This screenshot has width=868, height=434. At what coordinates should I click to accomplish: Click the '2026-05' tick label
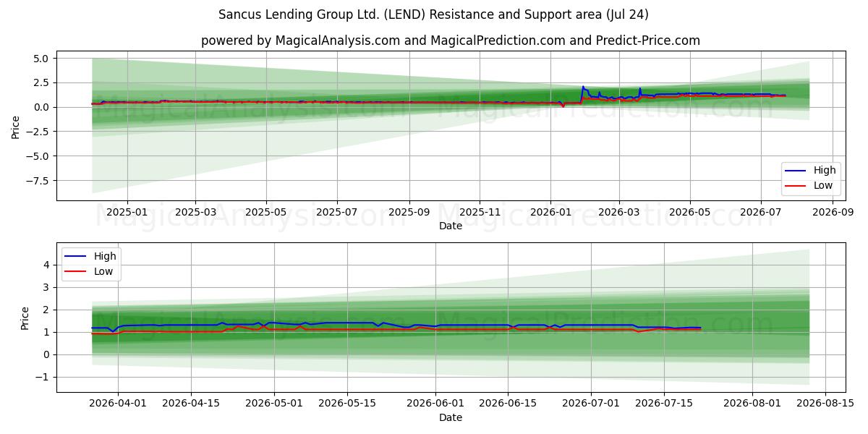690,212
